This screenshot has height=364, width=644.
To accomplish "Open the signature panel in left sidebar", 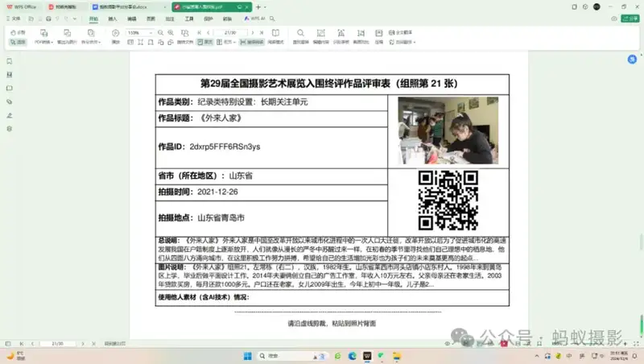I will point(10,115).
